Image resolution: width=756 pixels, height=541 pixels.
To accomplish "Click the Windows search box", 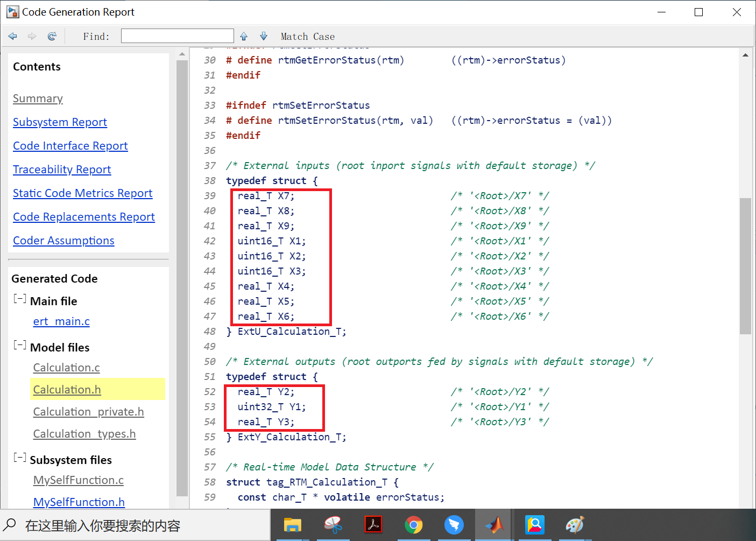I will (135, 525).
